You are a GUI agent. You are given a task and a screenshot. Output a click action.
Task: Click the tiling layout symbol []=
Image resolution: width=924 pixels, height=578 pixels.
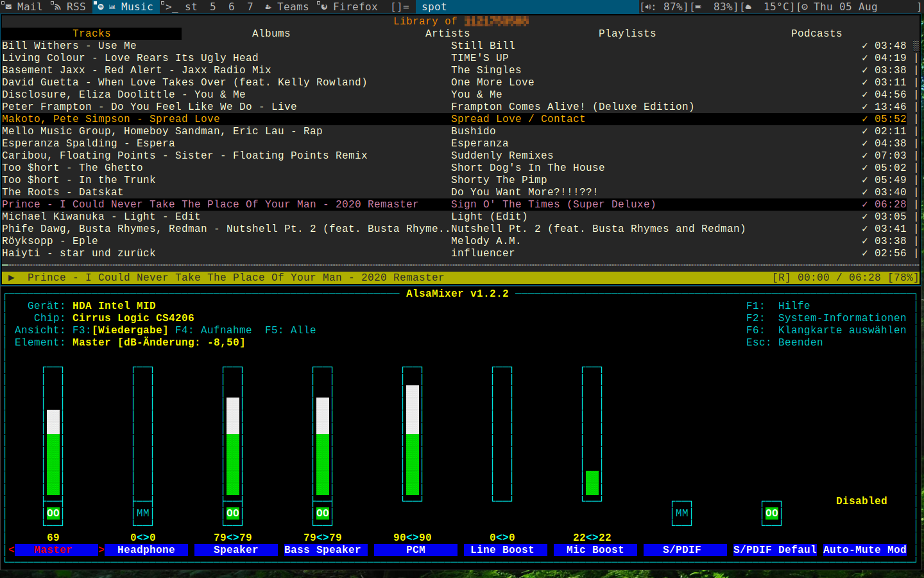(x=400, y=6)
